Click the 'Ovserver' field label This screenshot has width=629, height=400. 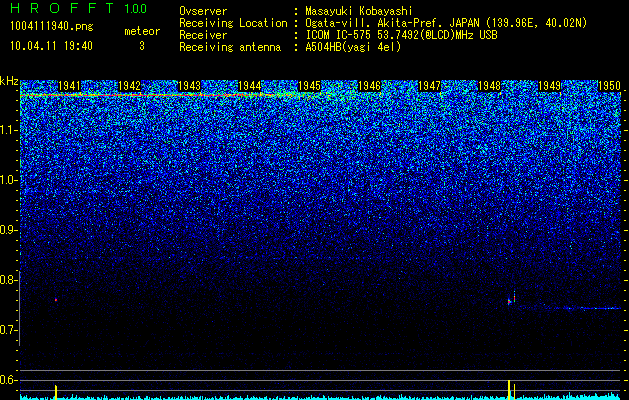[x=203, y=11]
